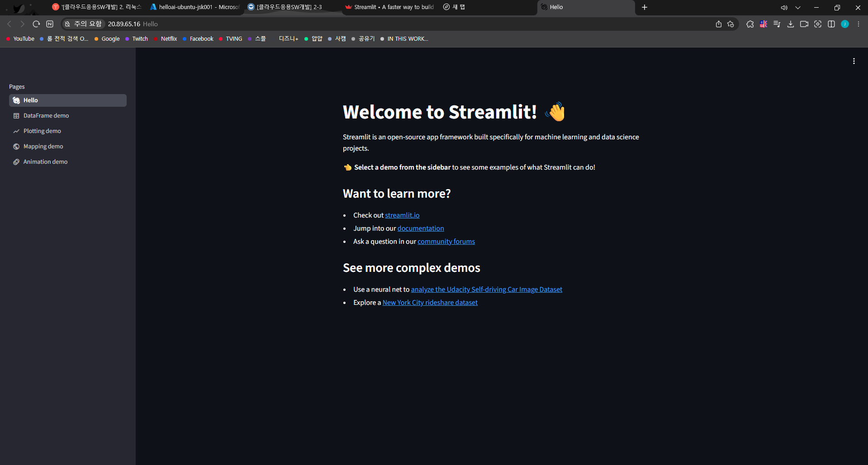The width and height of the screenshot is (868, 465).
Task: Open the Plotting demo page
Action: pyautogui.click(x=68, y=131)
